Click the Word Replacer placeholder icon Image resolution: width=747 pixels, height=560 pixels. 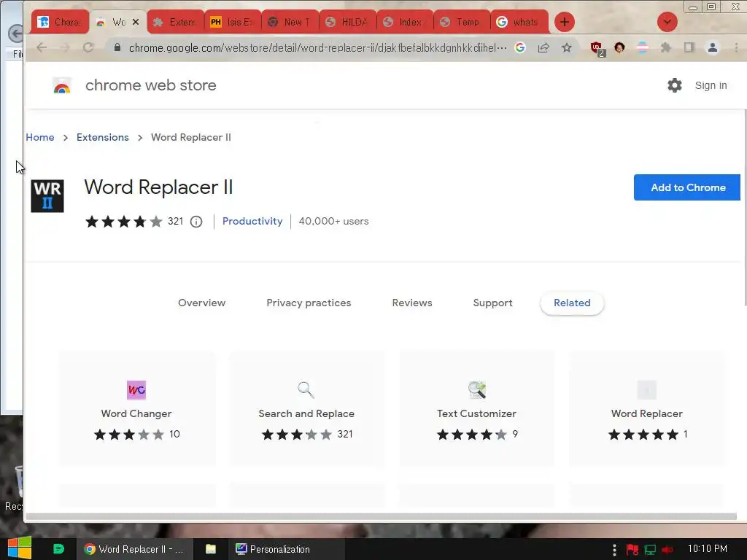646,390
